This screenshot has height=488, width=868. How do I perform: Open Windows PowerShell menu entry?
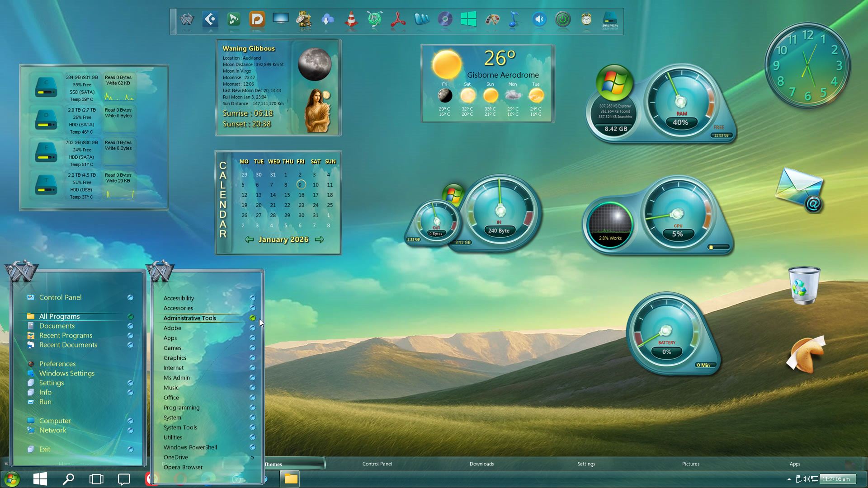tap(190, 447)
